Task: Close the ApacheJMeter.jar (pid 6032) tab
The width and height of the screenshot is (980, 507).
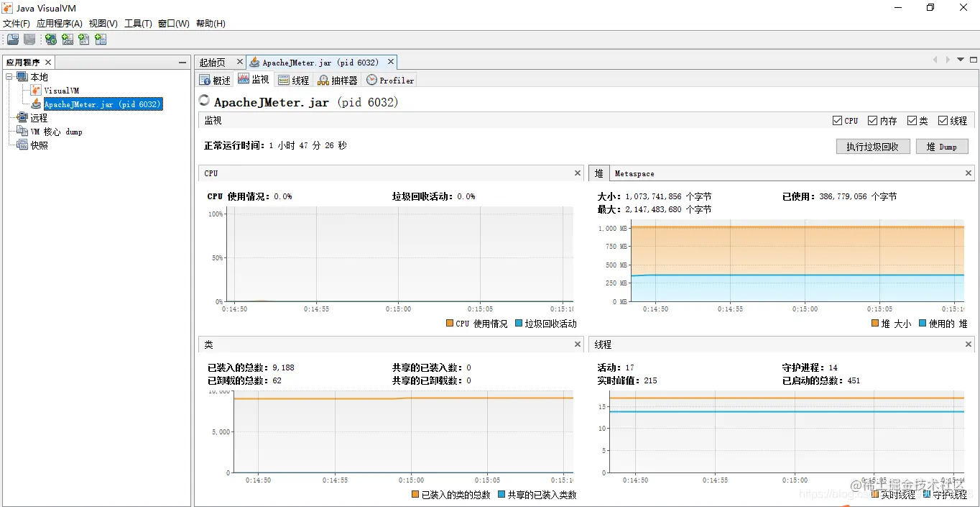Action: [x=391, y=62]
